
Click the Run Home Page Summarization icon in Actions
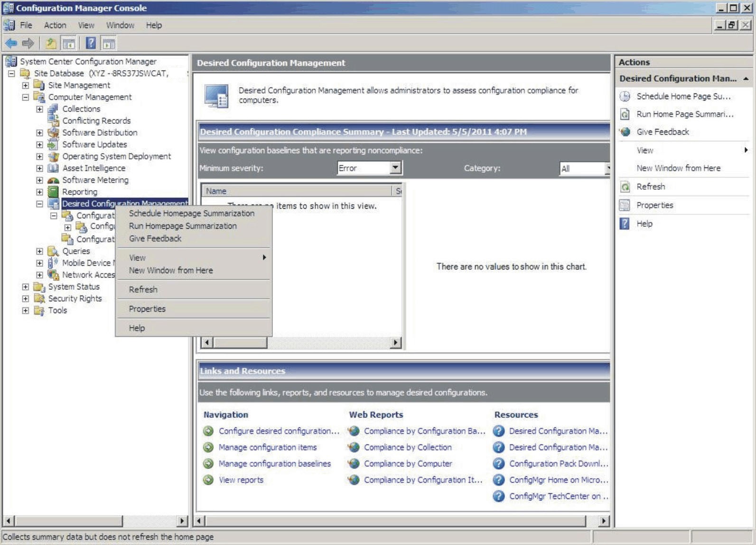pos(625,114)
